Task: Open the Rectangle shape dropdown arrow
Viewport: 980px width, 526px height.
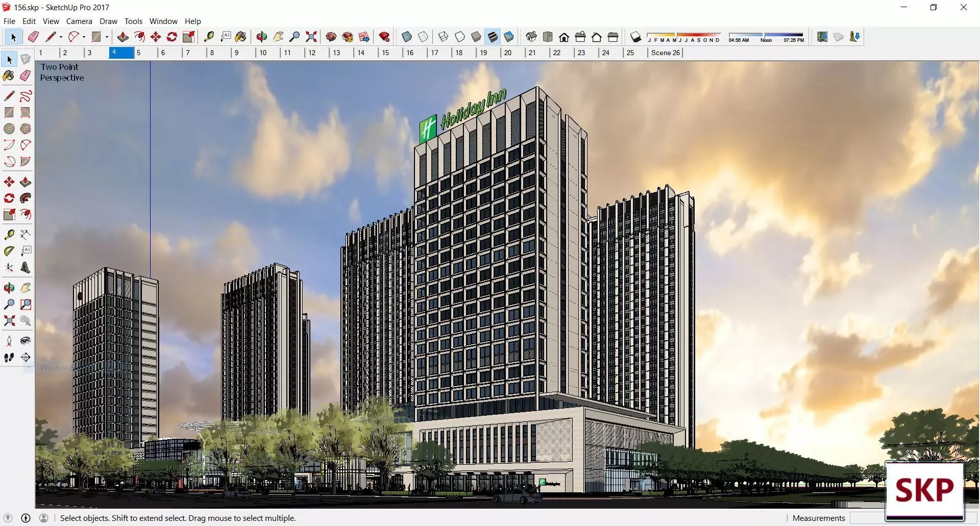Action: click(x=107, y=37)
